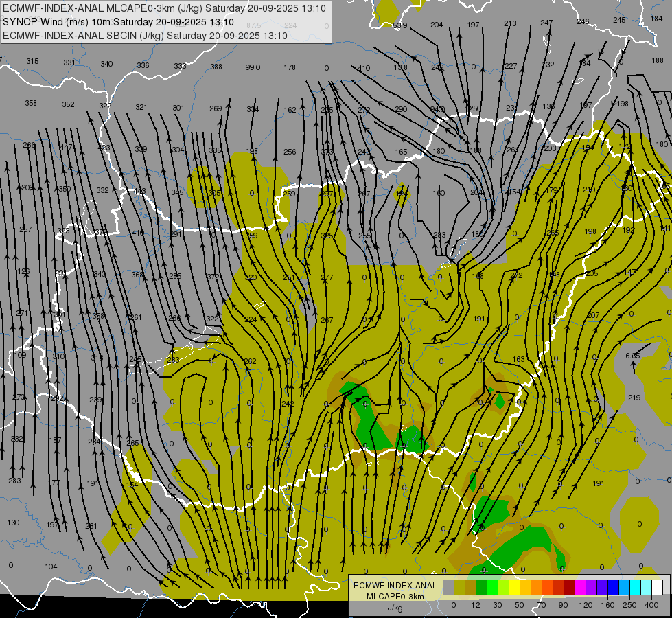The height and width of the screenshot is (618, 672).
Task: Click the orange legend swatch before 70
Action: point(537,587)
